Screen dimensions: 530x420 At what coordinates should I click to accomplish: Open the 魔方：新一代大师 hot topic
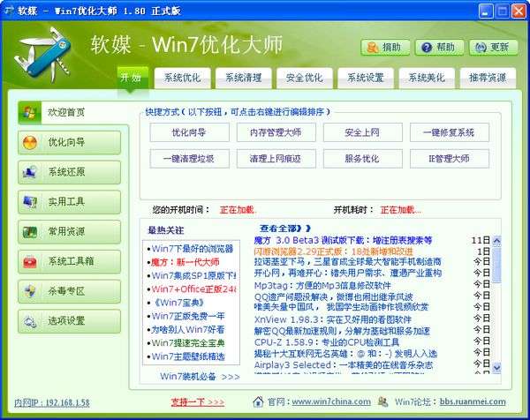[x=185, y=262]
